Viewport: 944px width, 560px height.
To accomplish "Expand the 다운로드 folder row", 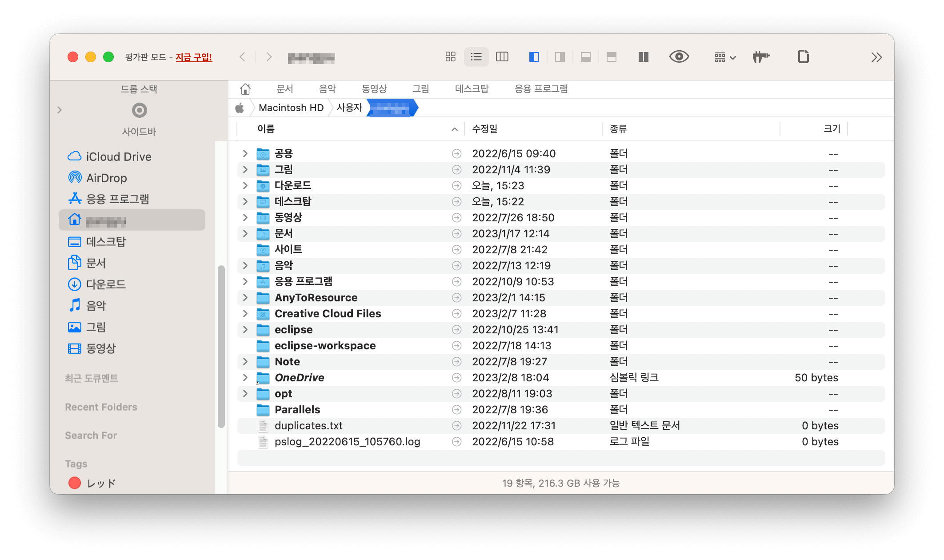I will point(245,185).
